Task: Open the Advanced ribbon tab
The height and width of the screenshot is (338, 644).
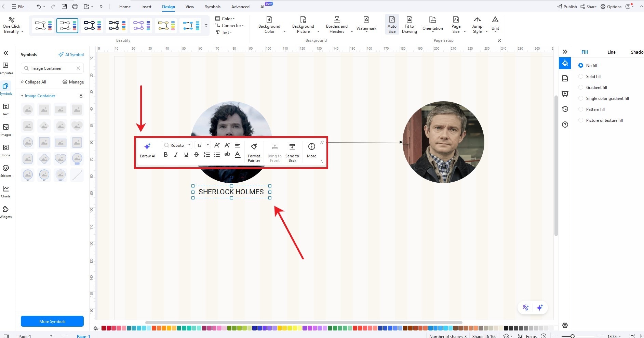Action: (240, 6)
